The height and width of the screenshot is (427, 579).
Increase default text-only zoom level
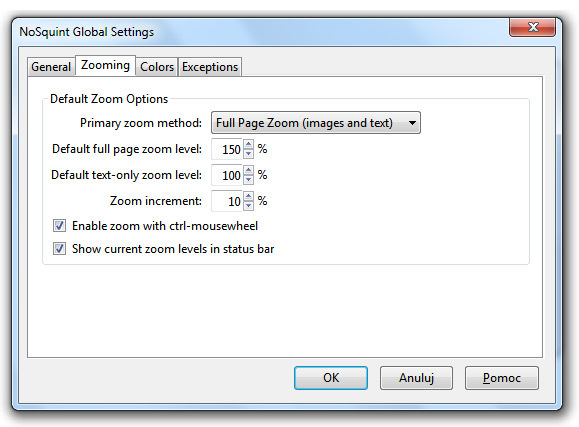(249, 170)
